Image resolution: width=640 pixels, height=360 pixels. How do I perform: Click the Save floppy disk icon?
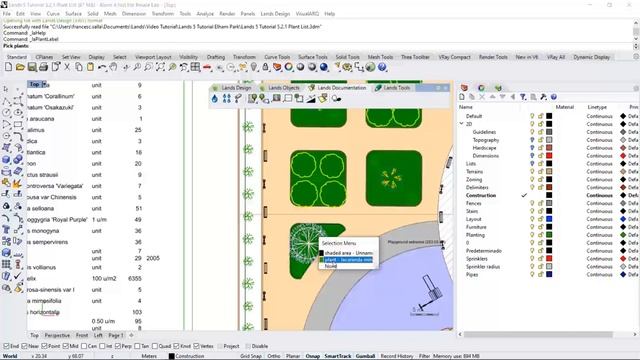point(32,67)
